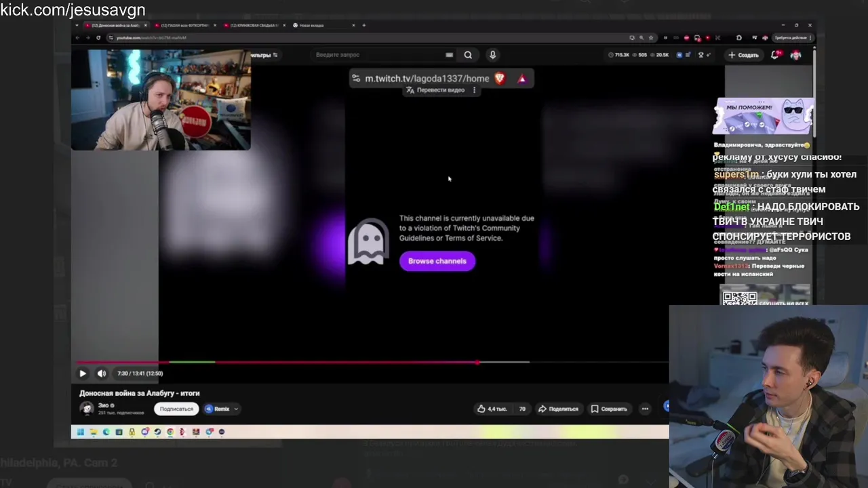Click the МЫ ПОМОЖЕМ banner image
The image size is (868, 488).
coord(764,116)
